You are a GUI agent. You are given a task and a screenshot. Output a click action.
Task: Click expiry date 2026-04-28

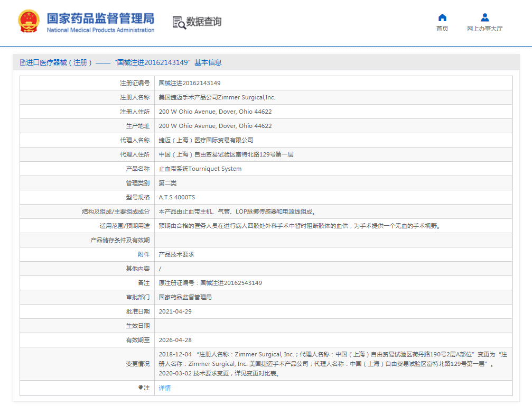pyautogui.click(x=175, y=340)
